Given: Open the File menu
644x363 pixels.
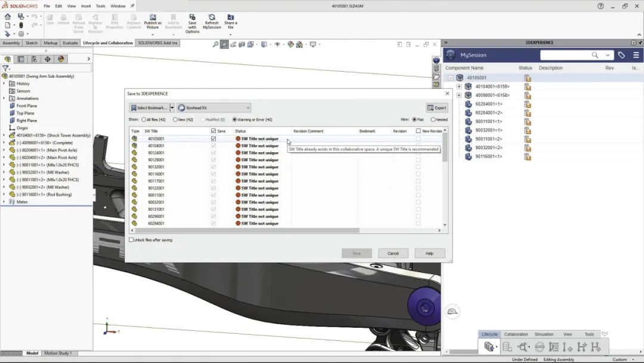Looking at the screenshot, I should coord(47,6).
